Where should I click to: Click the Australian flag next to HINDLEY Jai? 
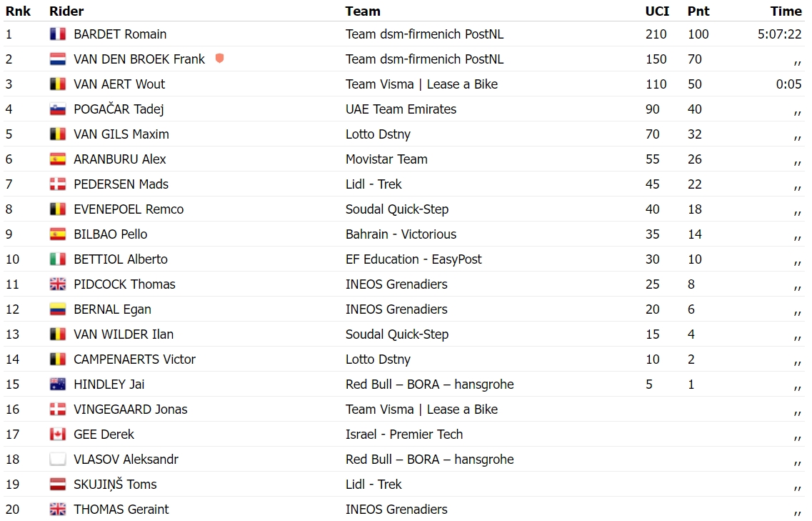click(57, 384)
